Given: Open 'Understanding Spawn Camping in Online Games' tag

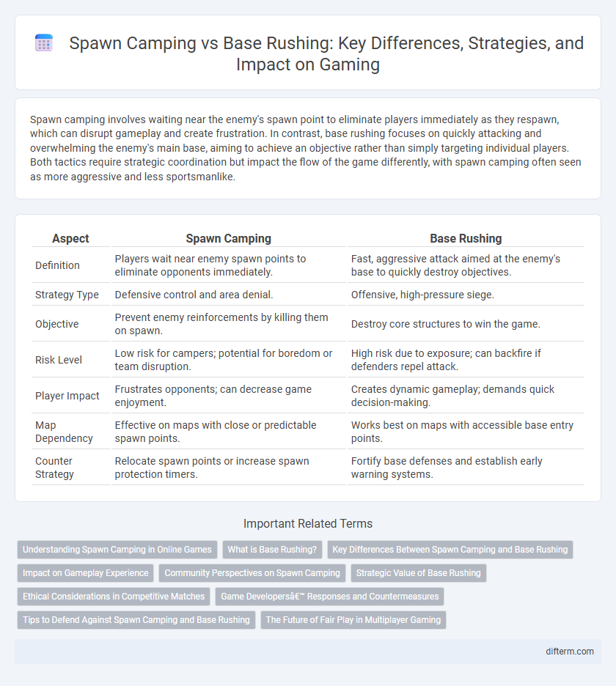Looking at the screenshot, I should (x=117, y=550).
